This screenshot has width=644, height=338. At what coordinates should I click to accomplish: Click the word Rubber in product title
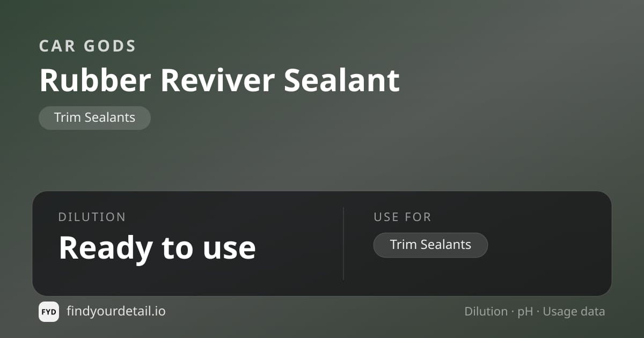click(x=96, y=80)
